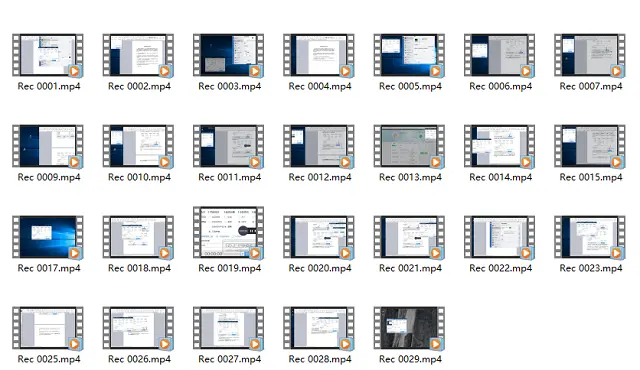Click the Rec 0007.mp4 file thumbnail
The height and width of the screenshot is (370, 640).
pos(590,55)
